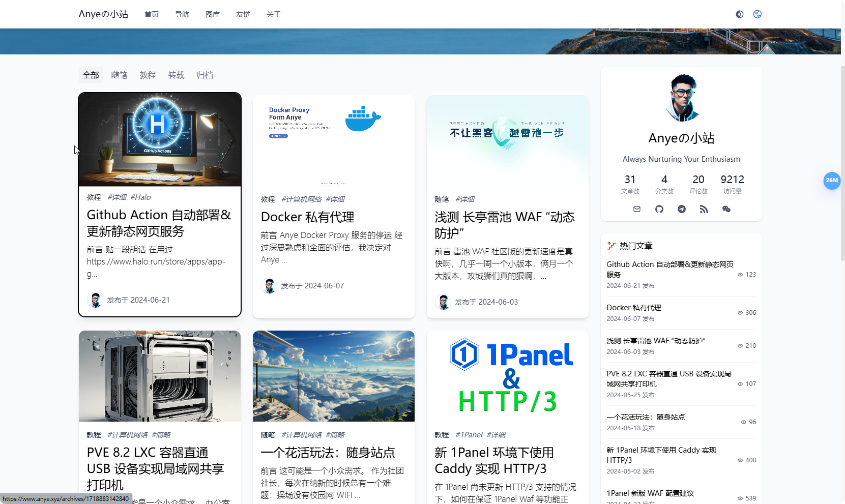
Task: Open 友链 in the top navigation
Action: pos(243,14)
